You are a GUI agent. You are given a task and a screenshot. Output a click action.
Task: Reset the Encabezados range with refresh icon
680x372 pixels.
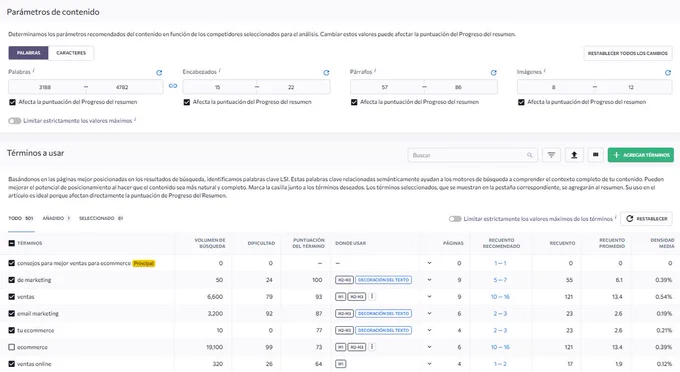coord(326,73)
